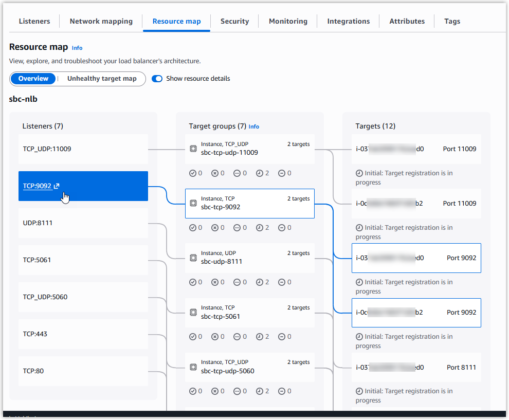Click the Info link beside Target groups
This screenshot has width=509, height=420.
click(254, 126)
